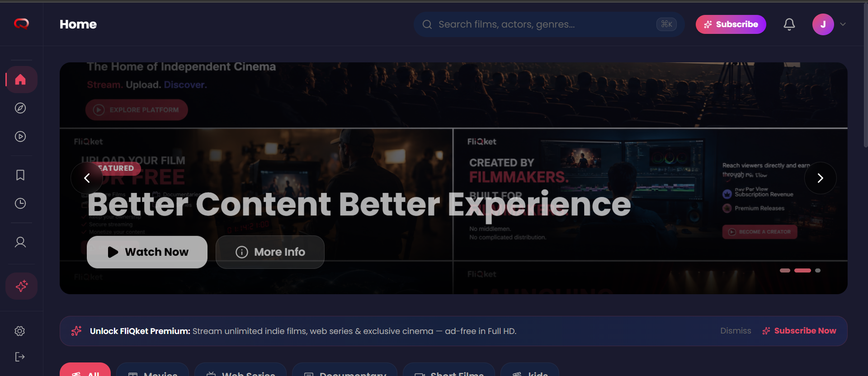Click the "Unlock FliQket Premium:" text
Image resolution: width=868 pixels, height=376 pixels.
tap(140, 331)
